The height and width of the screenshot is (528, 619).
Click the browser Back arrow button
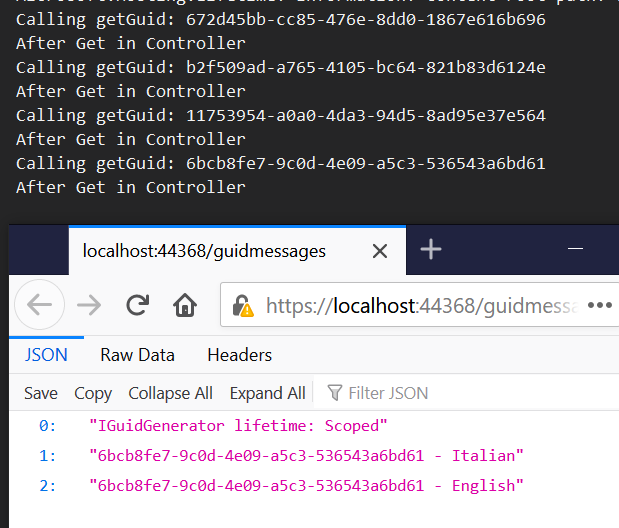(39, 305)
